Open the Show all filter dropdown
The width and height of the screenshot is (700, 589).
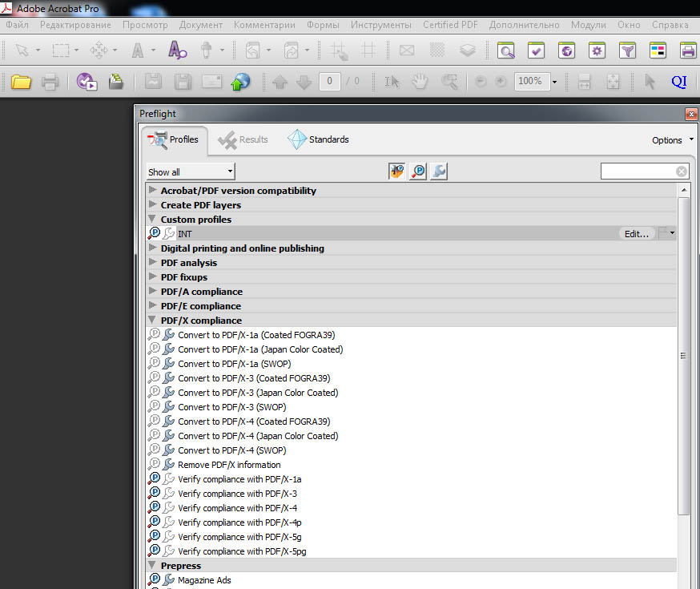[x=190, y=171]
